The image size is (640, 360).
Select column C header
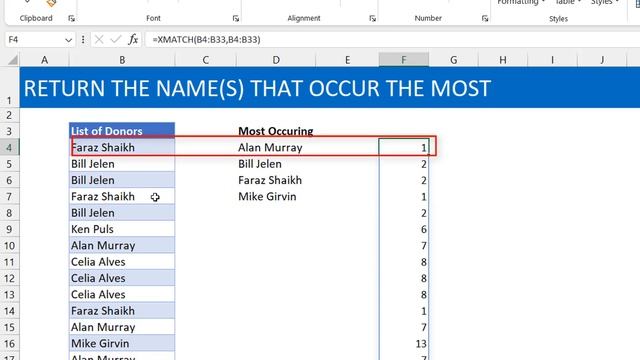(x=205, y=60)
